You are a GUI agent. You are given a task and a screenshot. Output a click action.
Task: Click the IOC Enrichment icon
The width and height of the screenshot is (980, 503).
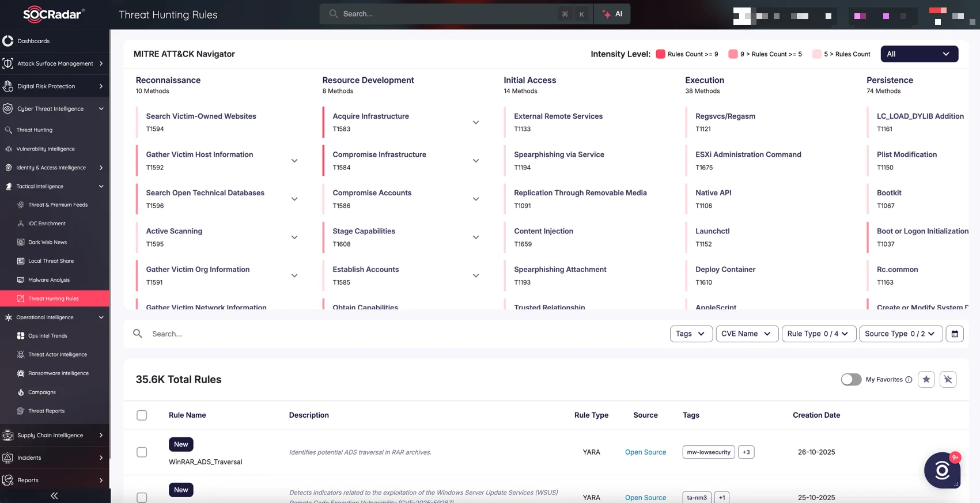tap(21, 224)
